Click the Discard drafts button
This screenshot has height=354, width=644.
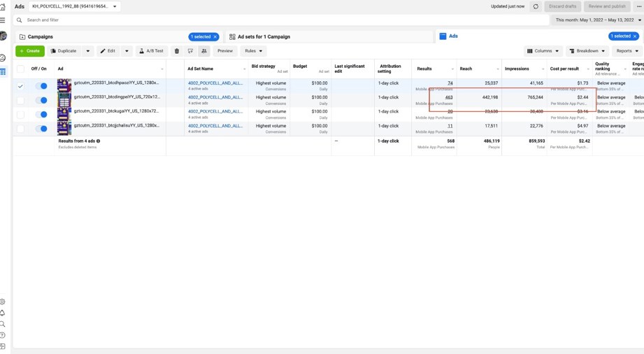pos(562,6)
